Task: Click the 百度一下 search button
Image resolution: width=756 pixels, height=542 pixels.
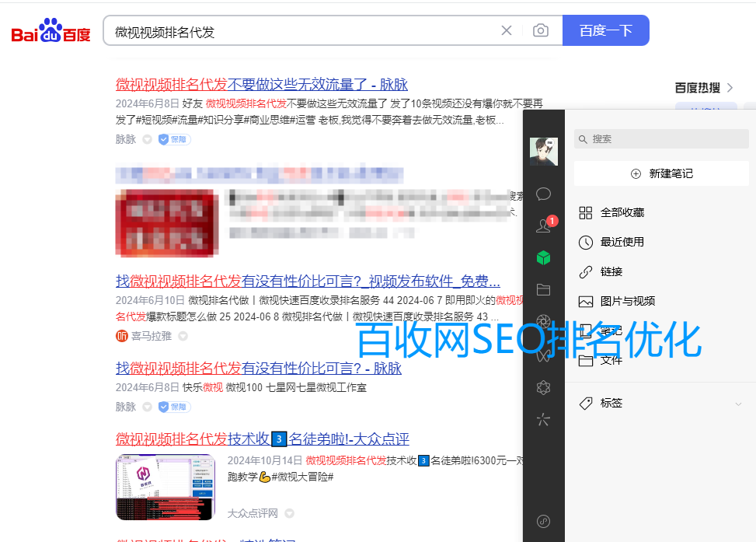Action: click(x=605, y=30)
